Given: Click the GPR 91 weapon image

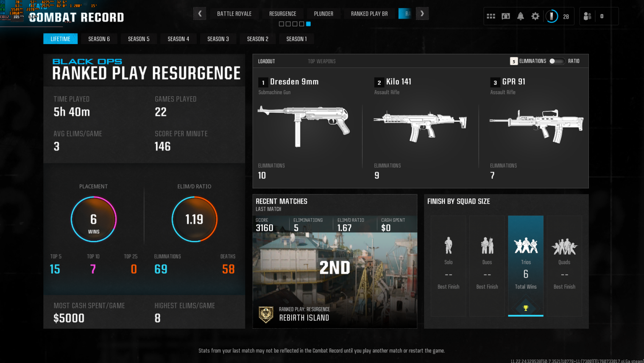Looking at the screenshot, I should click(x=536, y=126).
